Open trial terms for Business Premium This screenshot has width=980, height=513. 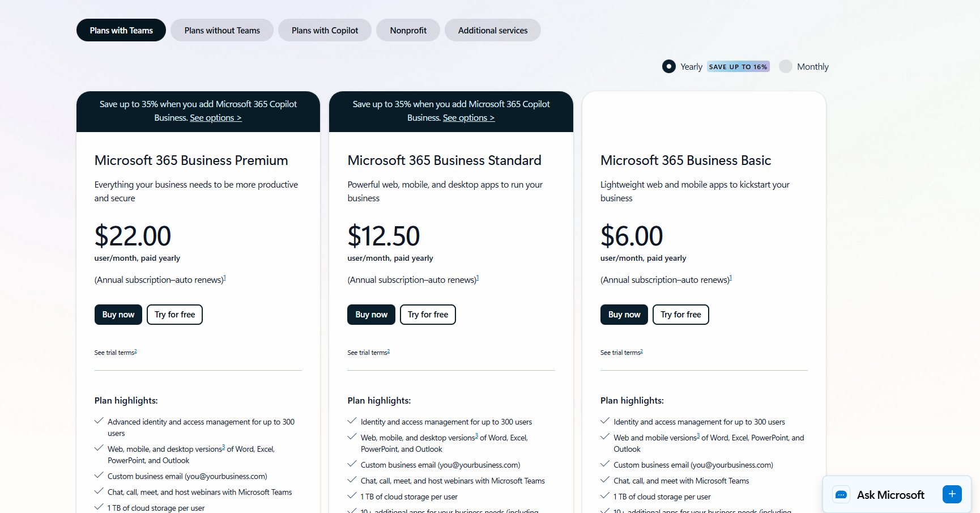coord(114,352)
